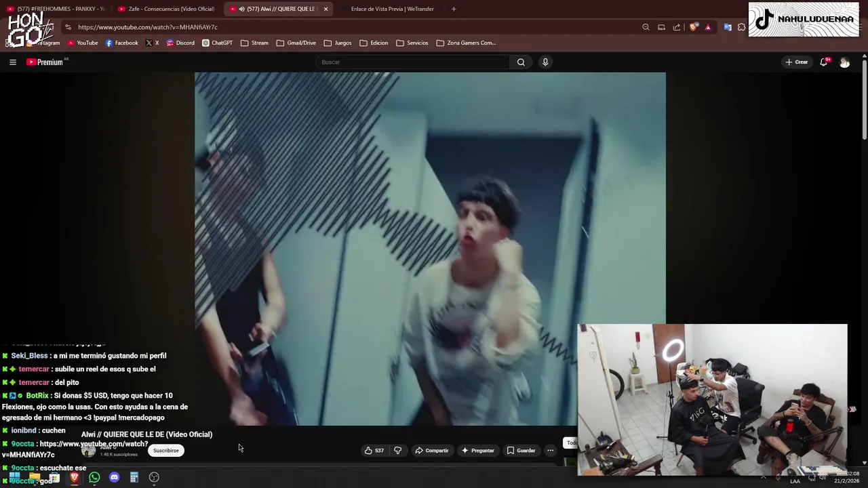868x488 pixels.
Task: Activate voice search microphone
Action: (545, 62)
